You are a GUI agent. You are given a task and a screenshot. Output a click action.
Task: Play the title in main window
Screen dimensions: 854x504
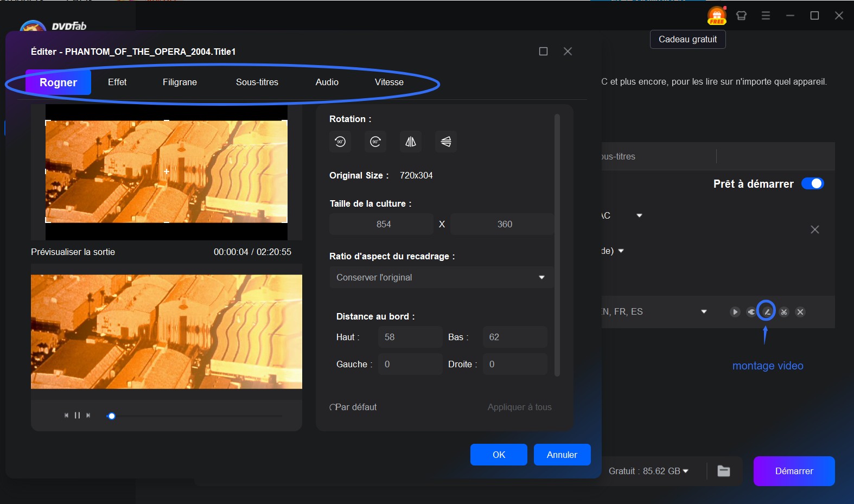coord(735,312)
